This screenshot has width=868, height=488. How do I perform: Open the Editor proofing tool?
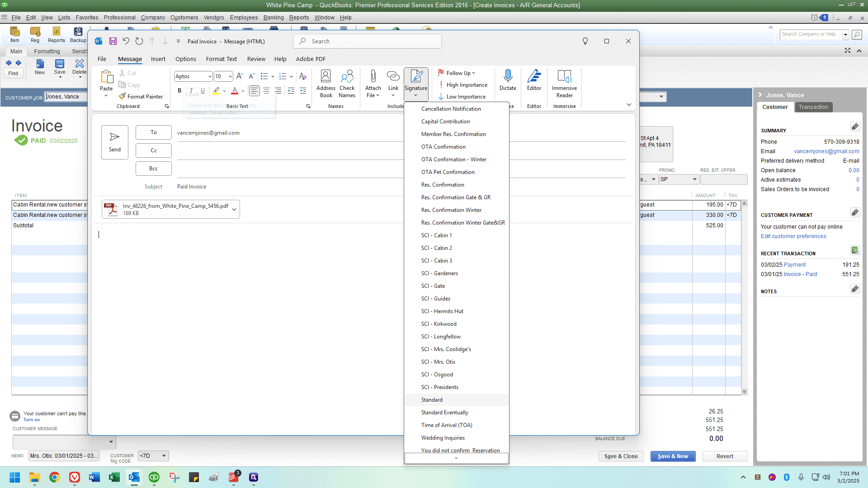(534, 80)
